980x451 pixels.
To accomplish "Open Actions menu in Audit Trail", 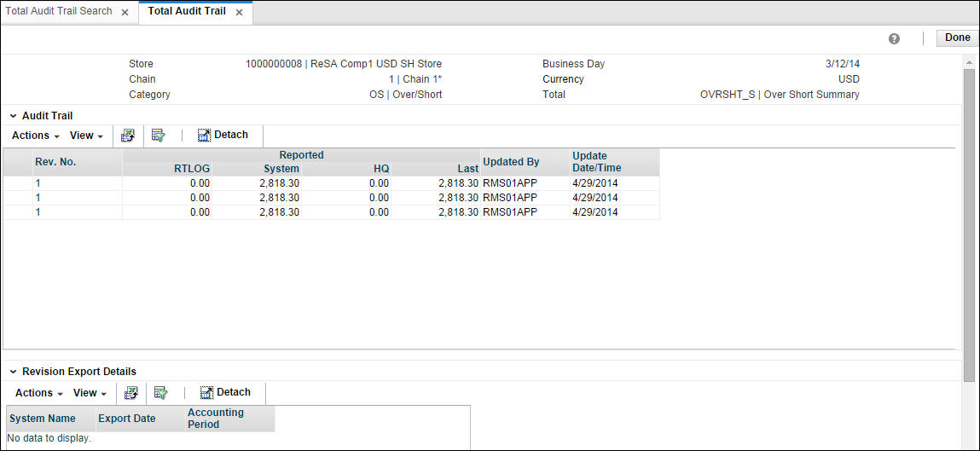I will coord(36,136).
